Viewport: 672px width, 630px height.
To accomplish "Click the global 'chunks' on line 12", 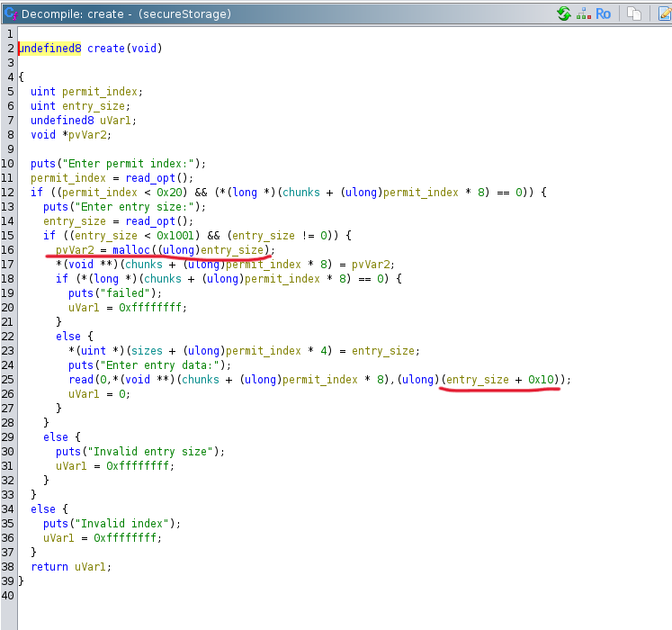I will (301, 193).
